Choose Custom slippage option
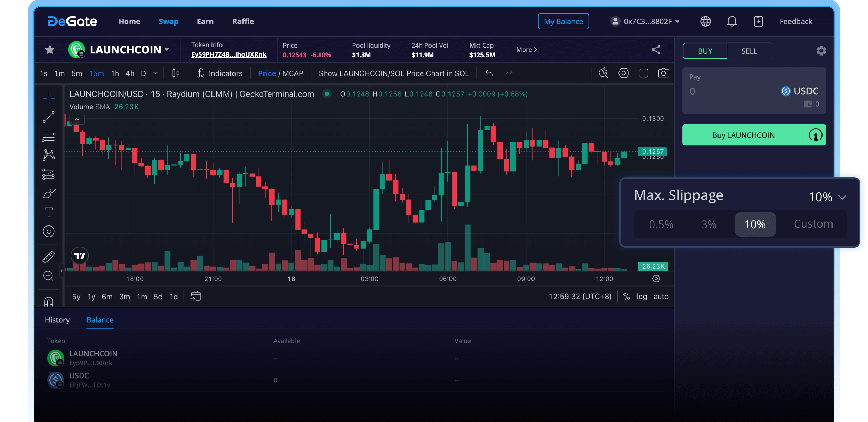 (813, 224)
